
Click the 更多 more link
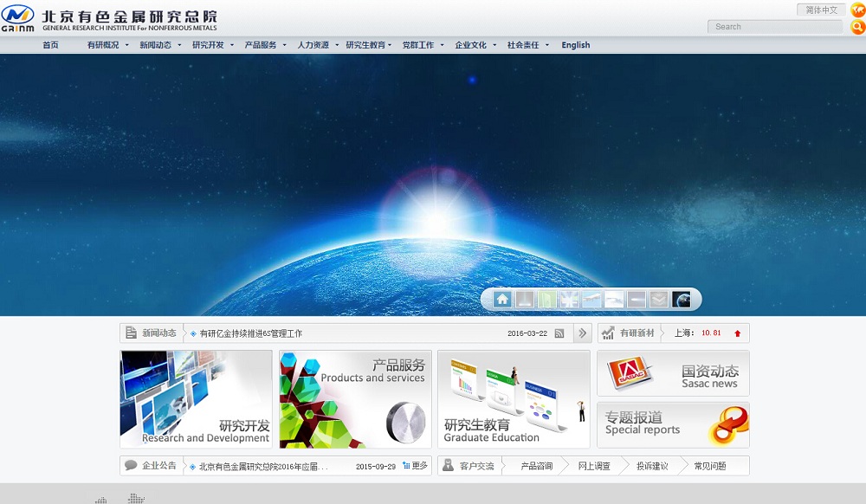point(420,465)
